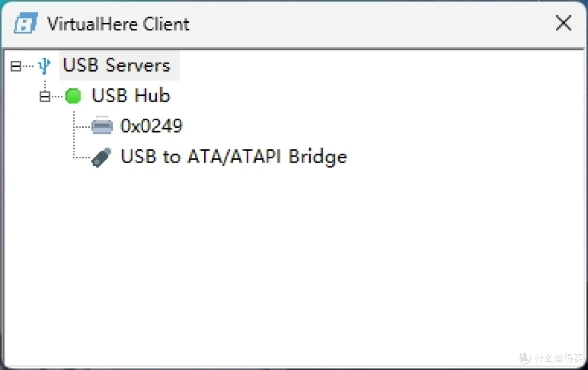The width and height of the screenshot is (588, 370).
Task: Click the flash drive icon beside ATA/ATAPI Bridge
Action: [102, 157]
